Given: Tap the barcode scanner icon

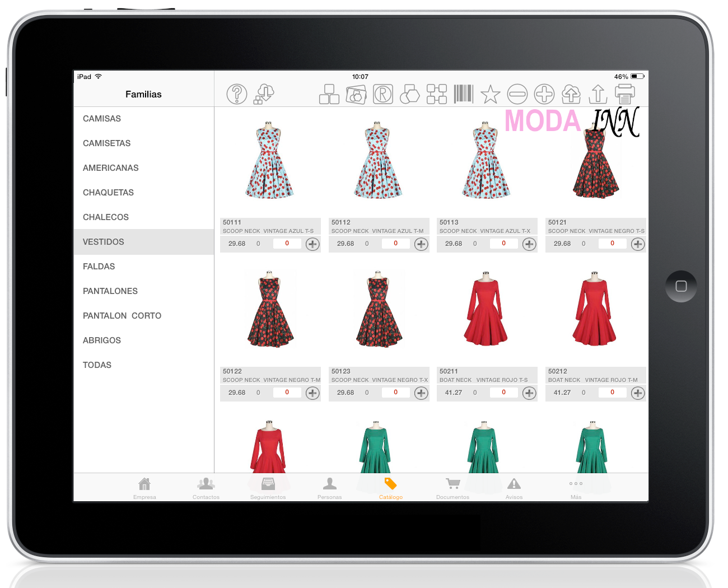Looking at the screenshot, I should [463, 94].
